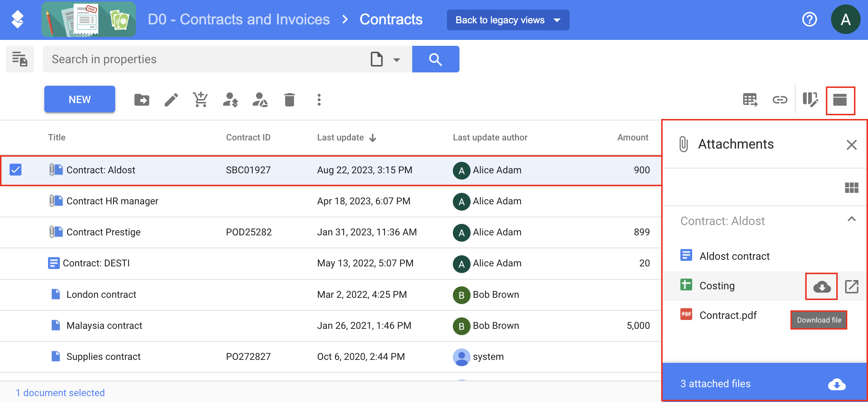Open the Contract: Aldost document title

tap(100, 170)
